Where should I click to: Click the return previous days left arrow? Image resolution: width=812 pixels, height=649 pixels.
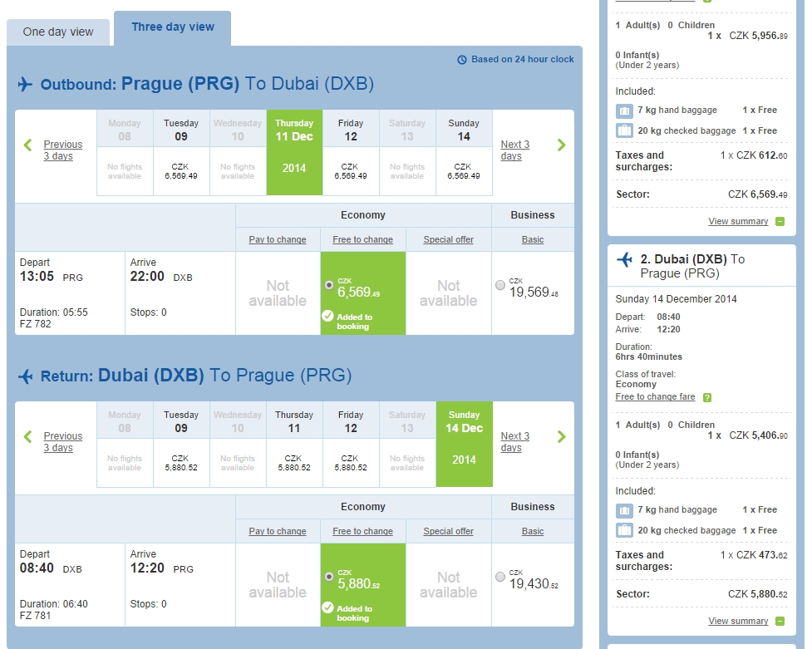coord(28,436)
